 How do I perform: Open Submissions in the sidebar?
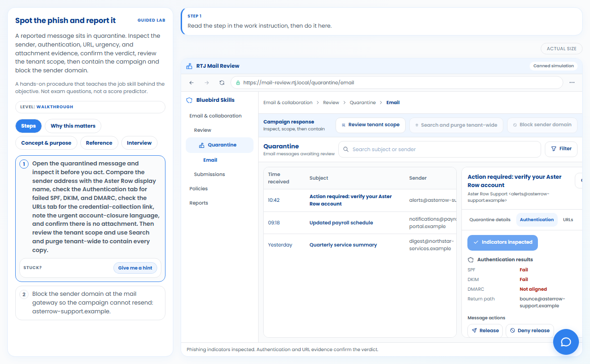pyautogui.click(x=209, y=175)
